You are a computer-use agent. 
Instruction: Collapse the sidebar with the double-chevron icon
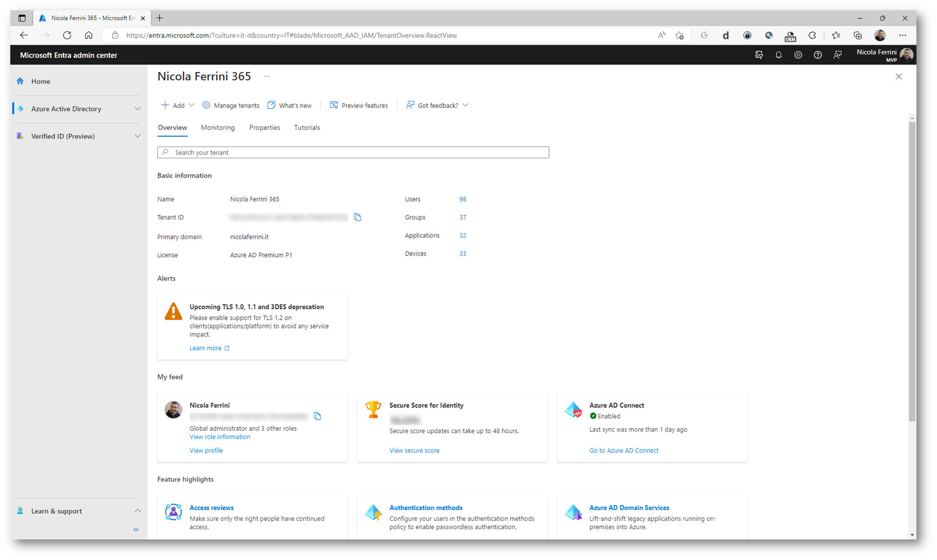(x=136, y=529)
